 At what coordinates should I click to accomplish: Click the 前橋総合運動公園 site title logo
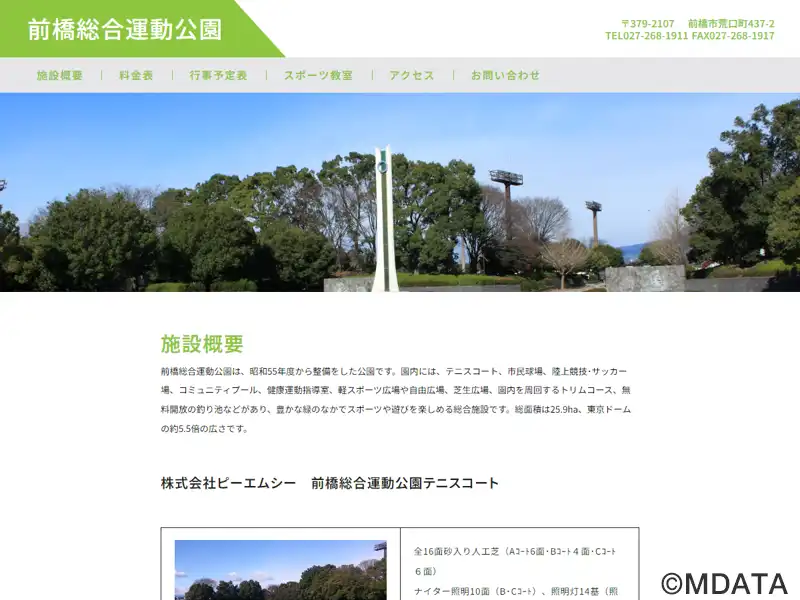click(125, 30)
